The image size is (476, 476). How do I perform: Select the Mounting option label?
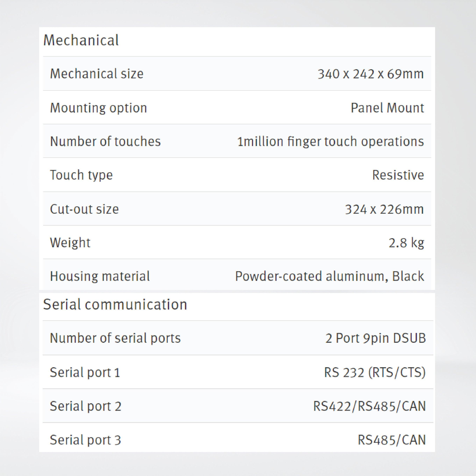click(x=98, y=108)
